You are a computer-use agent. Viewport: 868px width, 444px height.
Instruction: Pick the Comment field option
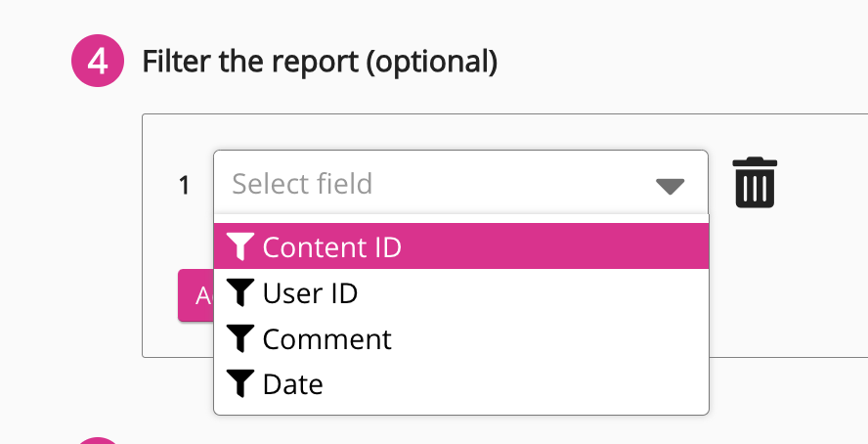(x=326, y=338)
